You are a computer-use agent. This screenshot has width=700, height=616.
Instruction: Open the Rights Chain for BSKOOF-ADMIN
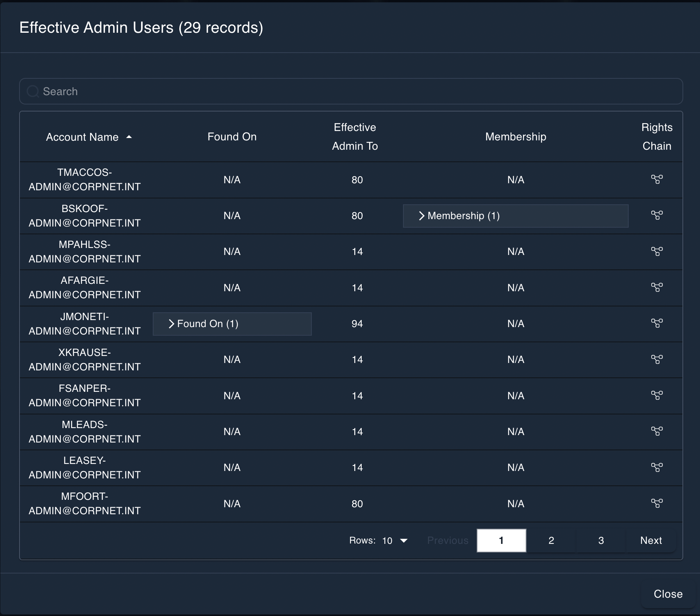pyautogui.click(x=658, y=216)
